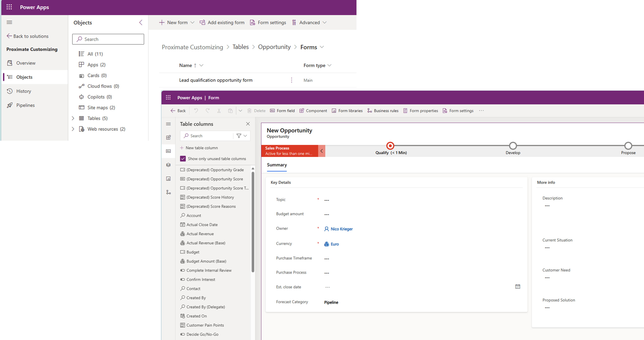
Task: Open the Components panel icon in the form sidebar
Action: pos(168,137)
